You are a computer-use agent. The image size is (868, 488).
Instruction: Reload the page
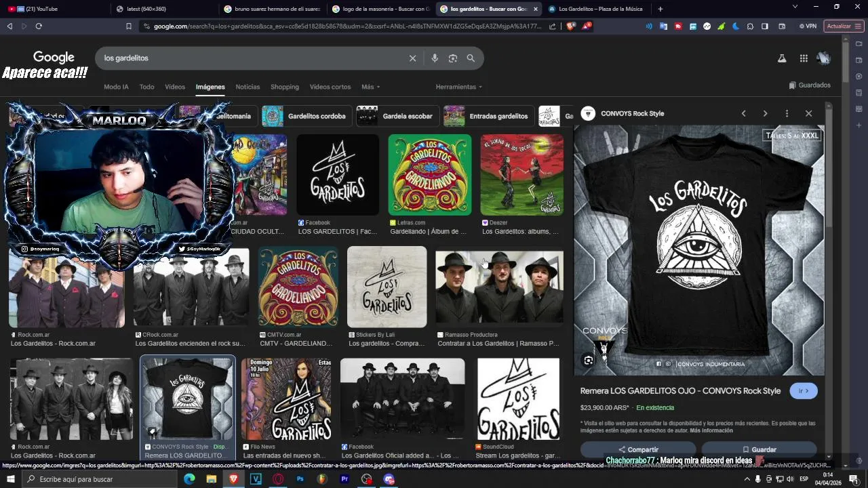pyautogui.click(x=39, y=26)
